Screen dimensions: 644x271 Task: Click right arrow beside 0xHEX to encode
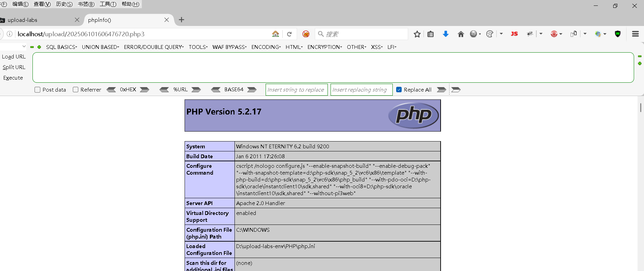tap(145, 90)
